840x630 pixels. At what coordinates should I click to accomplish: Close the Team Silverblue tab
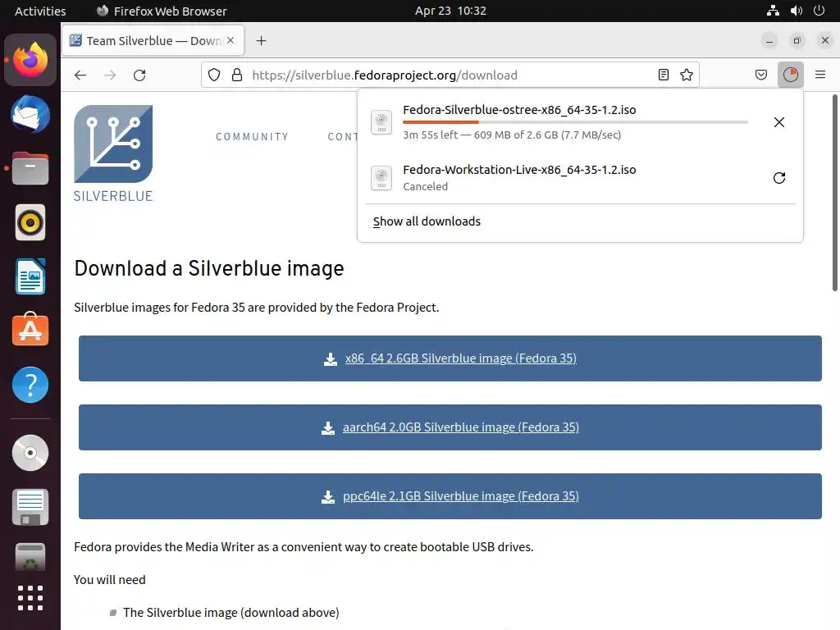(x=231, y=40)
